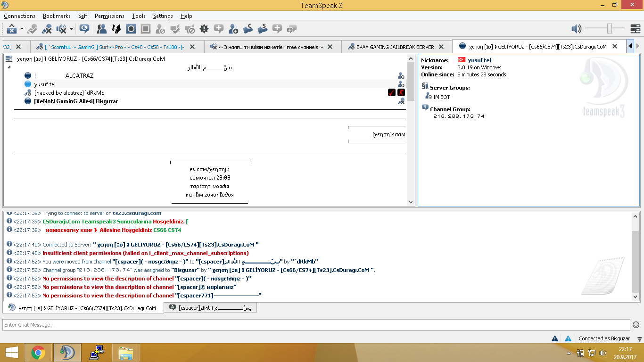644x362 pixels.
Task: Click the loudspeaker icon beside the volume slider
Action: click(576, 29)
